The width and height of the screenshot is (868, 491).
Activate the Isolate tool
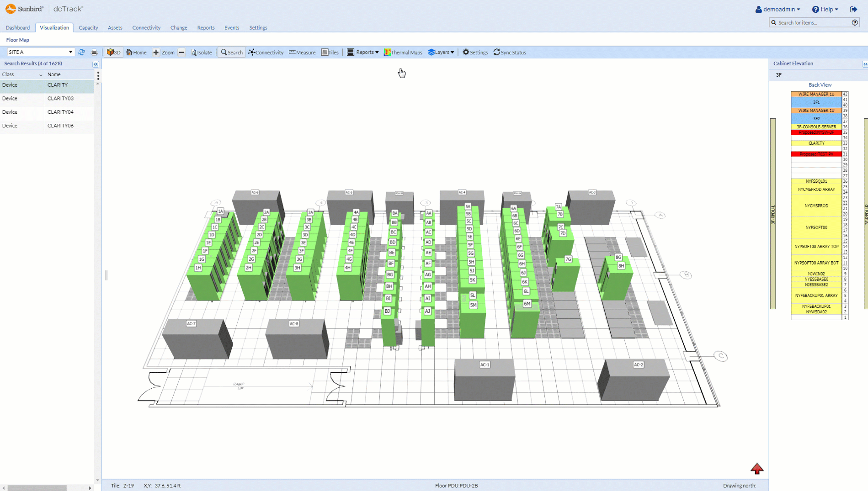(x=201, y=53)
